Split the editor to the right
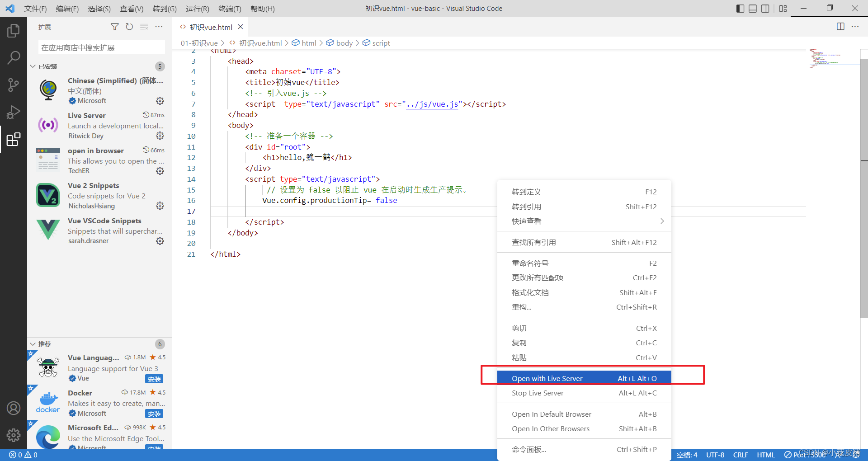This screenshot has height=461, width=868. pos(840,27)
